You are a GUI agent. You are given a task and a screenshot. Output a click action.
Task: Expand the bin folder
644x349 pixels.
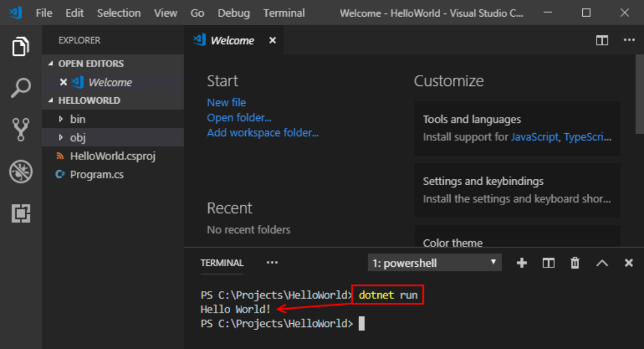tap(61, 119)
